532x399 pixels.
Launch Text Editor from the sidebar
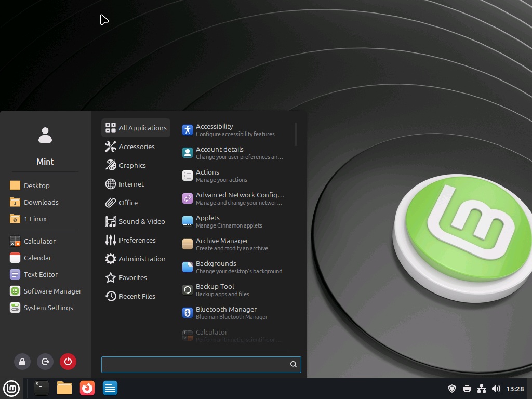tap(45, 274)
